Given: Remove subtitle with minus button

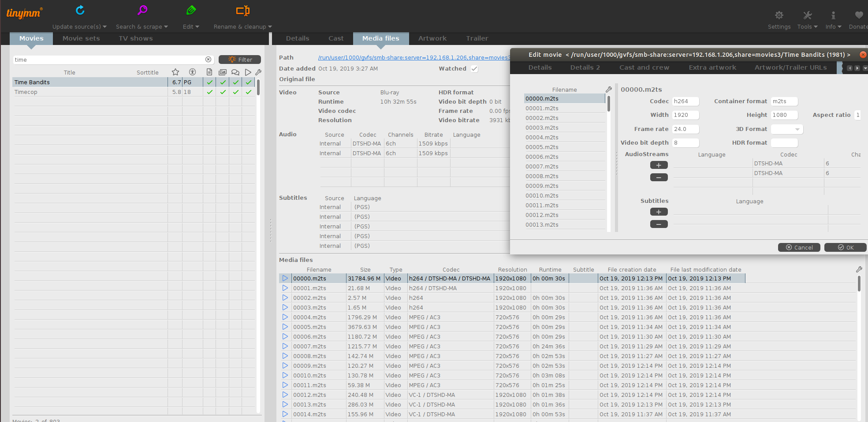Looking at the screenshot, I should pos(659,224).
